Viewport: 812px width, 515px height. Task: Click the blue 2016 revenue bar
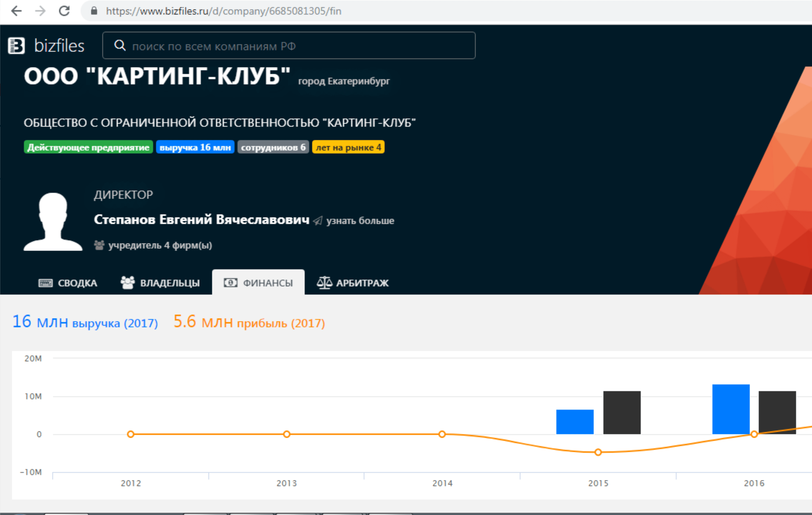[x=731, y=409]
